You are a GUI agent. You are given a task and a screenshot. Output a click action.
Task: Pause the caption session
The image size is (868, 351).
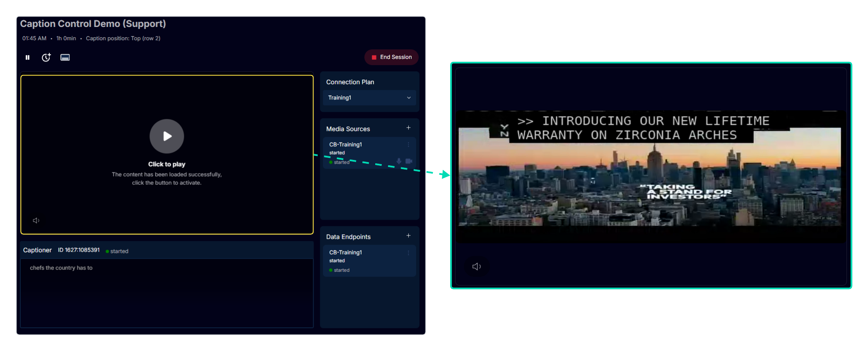pos(27,58)
